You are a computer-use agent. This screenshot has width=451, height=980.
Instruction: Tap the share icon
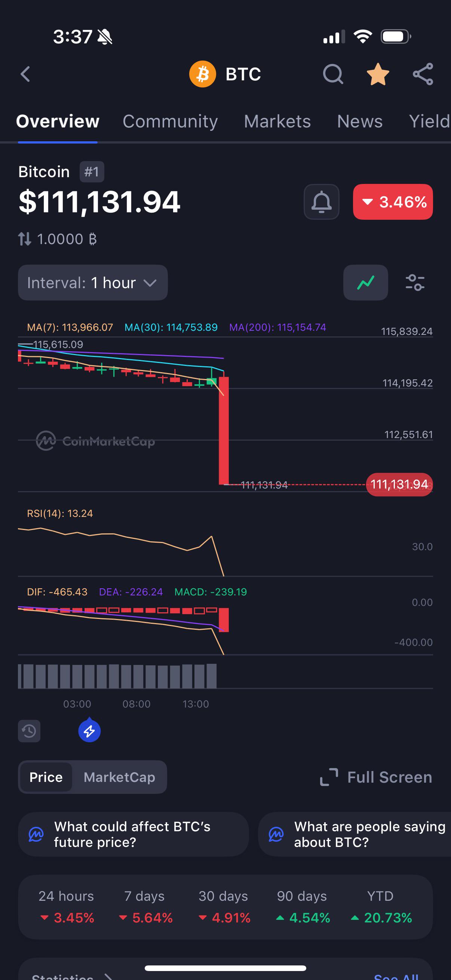tap(423, 74)
